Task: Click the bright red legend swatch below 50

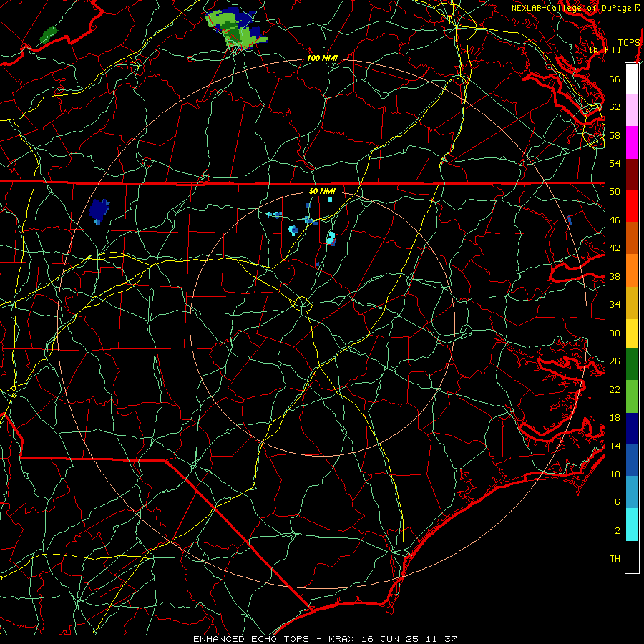Action: click(x=632, y=206)
